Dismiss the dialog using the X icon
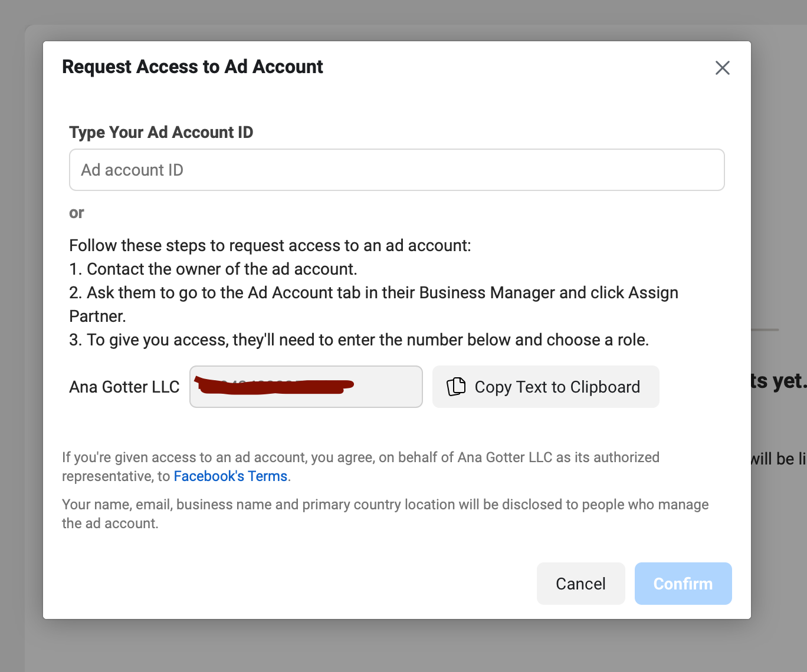807x672 pixels. [722, 68]
